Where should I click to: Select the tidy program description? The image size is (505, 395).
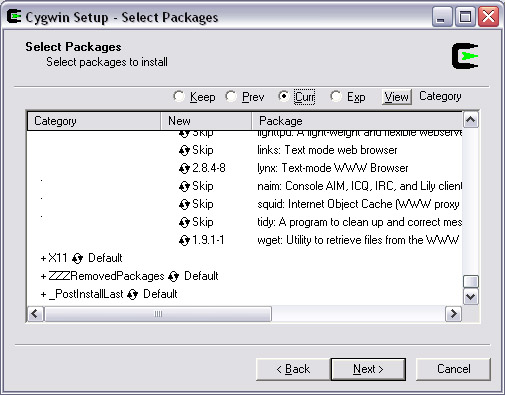pyautogui.click(x=359, y=222)
